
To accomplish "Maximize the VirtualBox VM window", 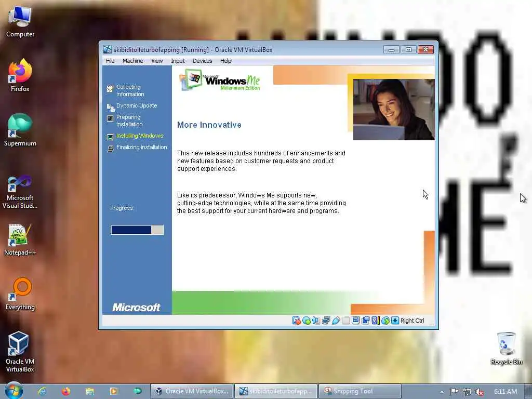I will tap(408, 50).
